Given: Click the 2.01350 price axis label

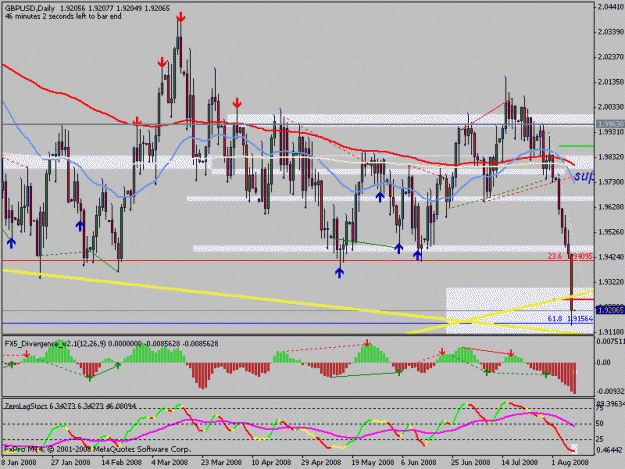Looking at the screenshot, I should click(x=611, y=82).
